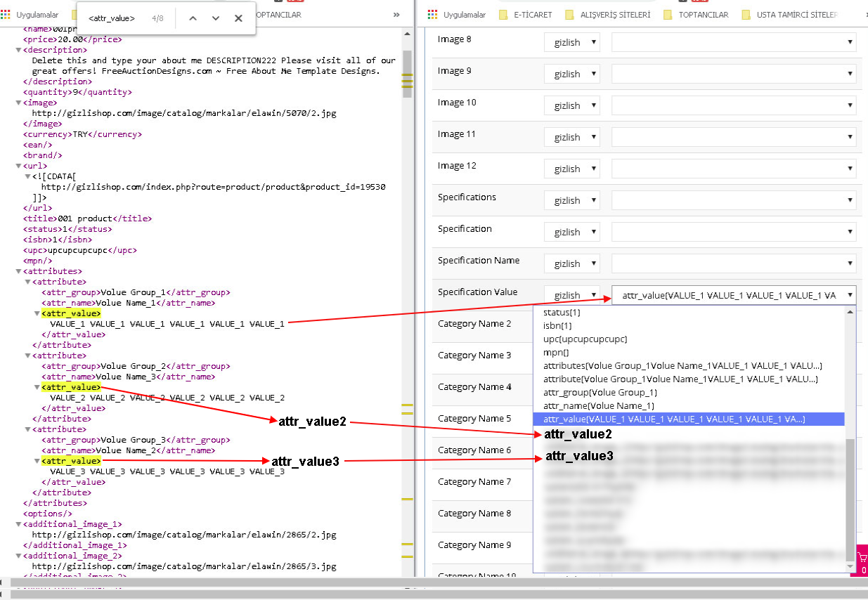Jump to next find match in find bar
The width and height of the screenshot is (868, 600).
pyautogui.click(x=216, y=18)
